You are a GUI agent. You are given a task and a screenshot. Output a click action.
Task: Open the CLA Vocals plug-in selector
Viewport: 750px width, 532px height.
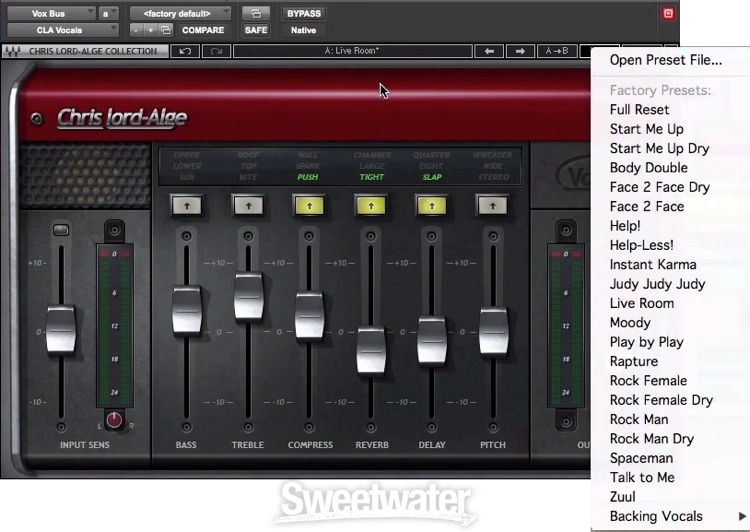click(x=63, y=30)
